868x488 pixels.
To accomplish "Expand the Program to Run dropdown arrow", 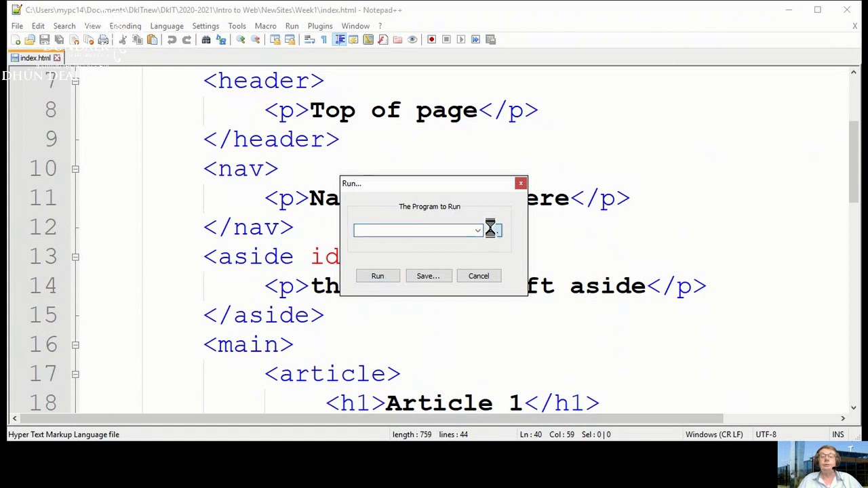I will click(477, 231).
